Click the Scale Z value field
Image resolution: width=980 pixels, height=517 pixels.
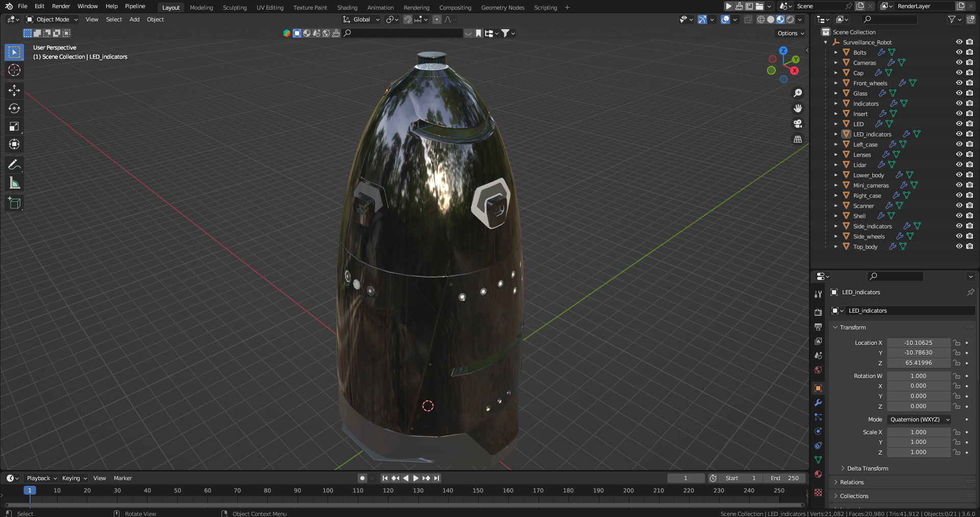pyautogui.click(x=919, y=452)
